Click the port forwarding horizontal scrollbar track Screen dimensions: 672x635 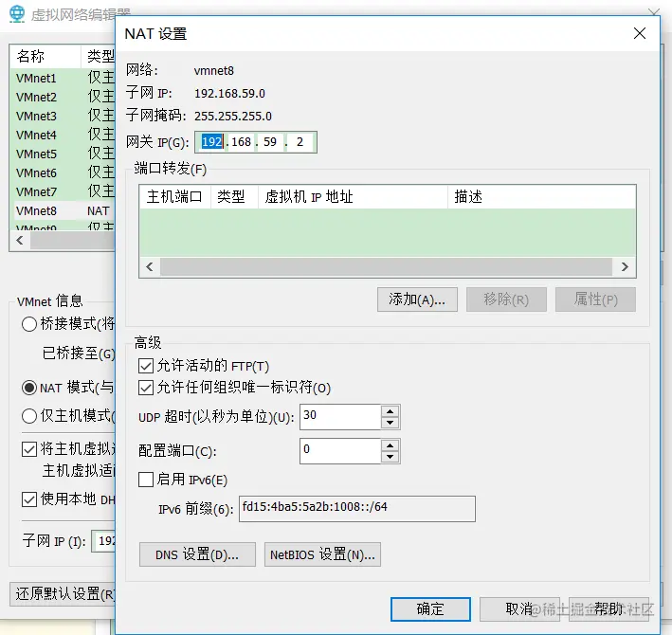(x=386, y=267)
